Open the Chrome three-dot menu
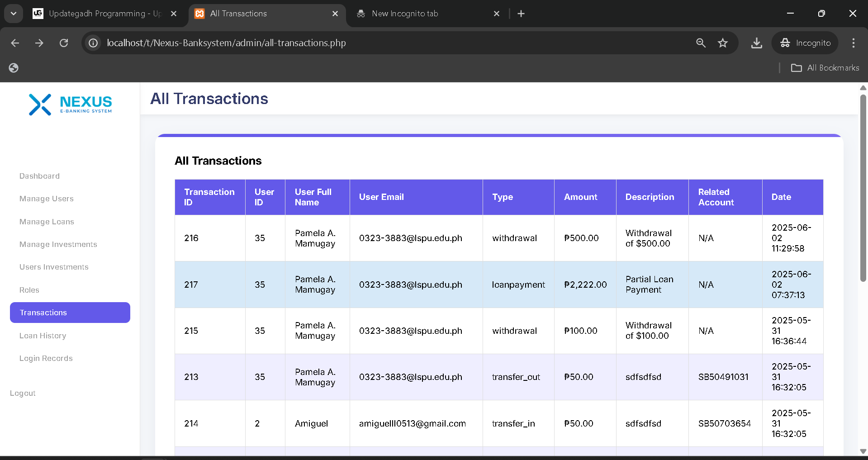This screenshot has width=868, height=460. pyautogui.click(x=853, y=43)
